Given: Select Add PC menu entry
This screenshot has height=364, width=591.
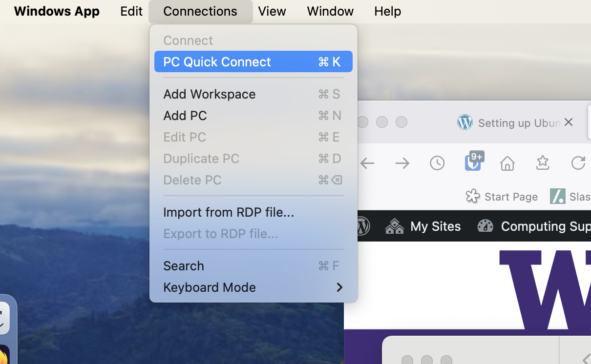Looking at the screenshot, I should pyautogui.click(x=253, y=116).
